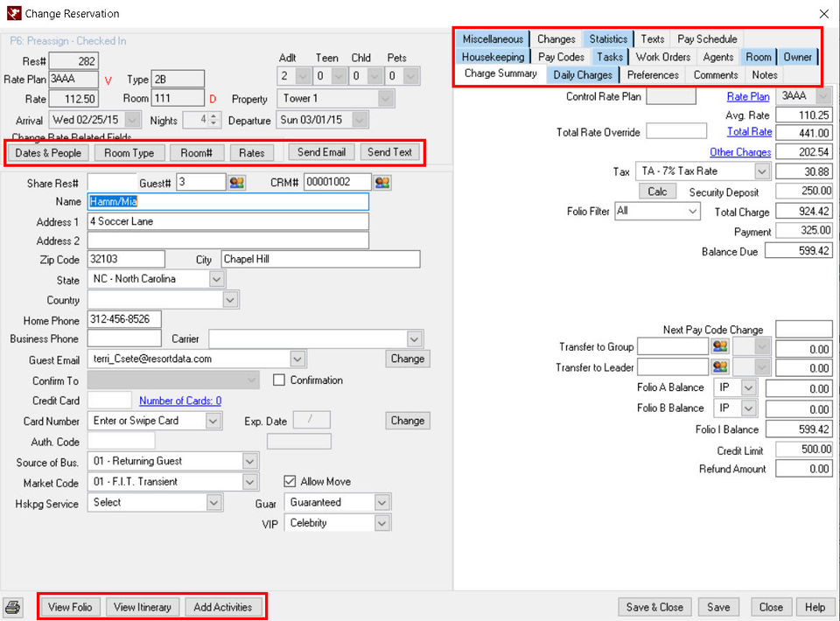
Task: Click lookup icon next to Transfer to Group
Action: (x=720, y=346)
